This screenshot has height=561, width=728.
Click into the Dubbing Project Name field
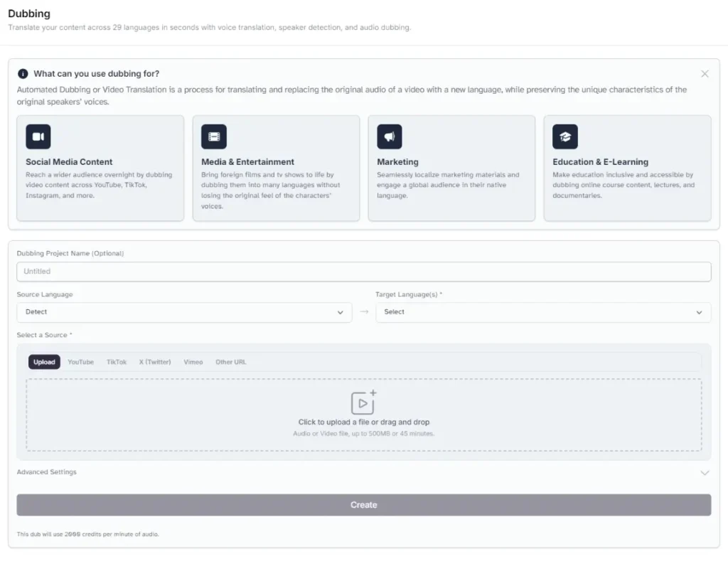pyautogui.click(x=363, y=272)
